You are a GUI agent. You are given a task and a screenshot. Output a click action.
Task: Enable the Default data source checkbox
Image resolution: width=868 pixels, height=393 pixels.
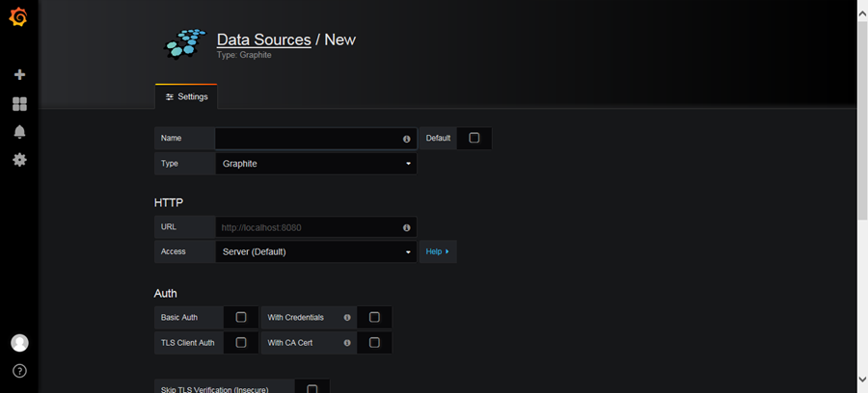(x=474, y=138)
